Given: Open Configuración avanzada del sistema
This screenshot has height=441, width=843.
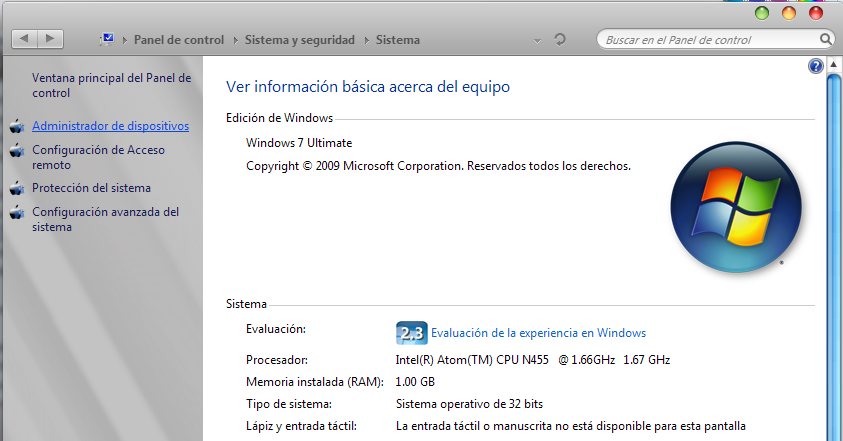Looking at the screenshot, I should click(x=105, y=219).
